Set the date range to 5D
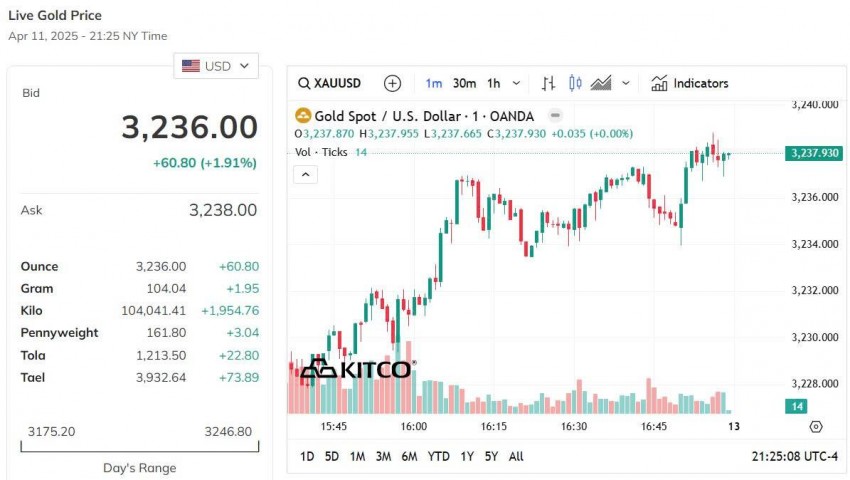Viewport: 850px width, 480px height. [x=331, y=456]
